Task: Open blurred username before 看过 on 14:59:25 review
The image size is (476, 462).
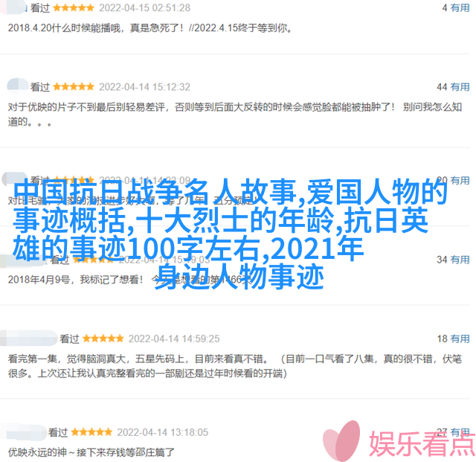Action: (28, 338)
